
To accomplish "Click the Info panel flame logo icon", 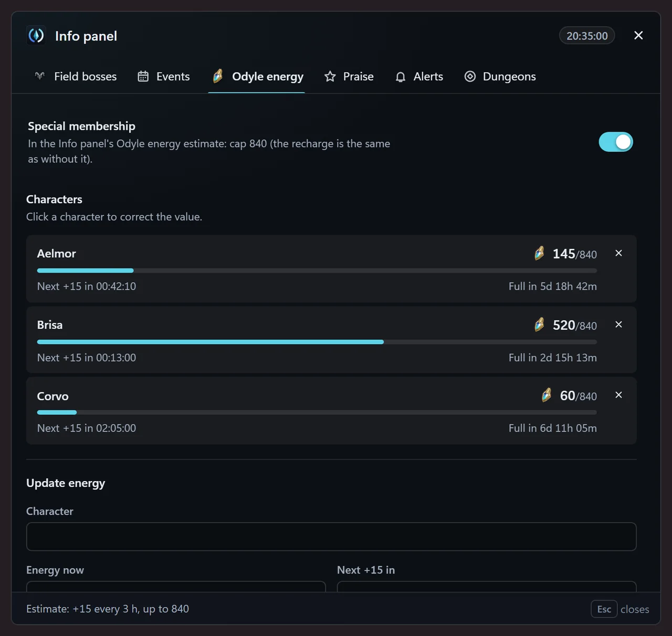I will pos(36,36).
